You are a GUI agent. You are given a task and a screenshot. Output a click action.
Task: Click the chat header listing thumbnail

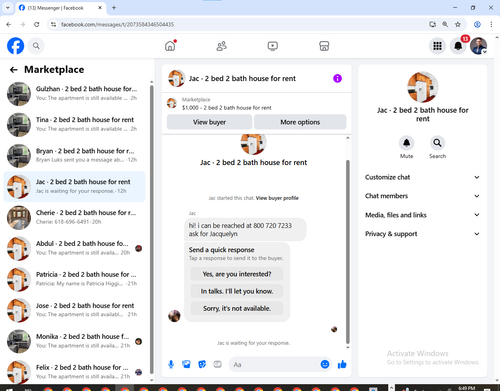click(x=176, y=78)
